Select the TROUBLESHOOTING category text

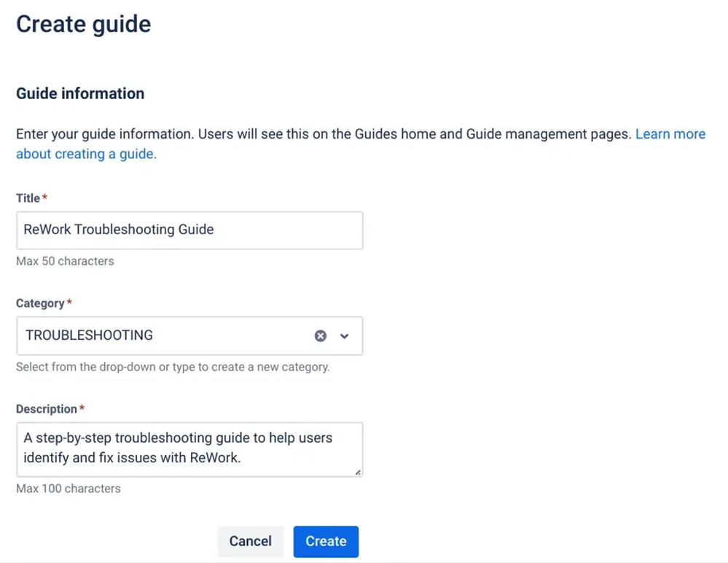pyautogui.click(x=89, y=335)
